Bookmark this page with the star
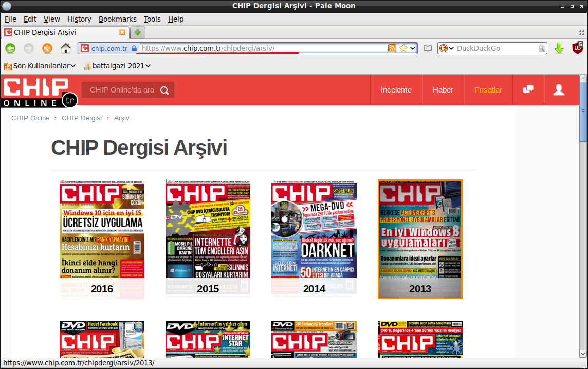588x369 pixels. pyautogui.click(x=403, y=48)
